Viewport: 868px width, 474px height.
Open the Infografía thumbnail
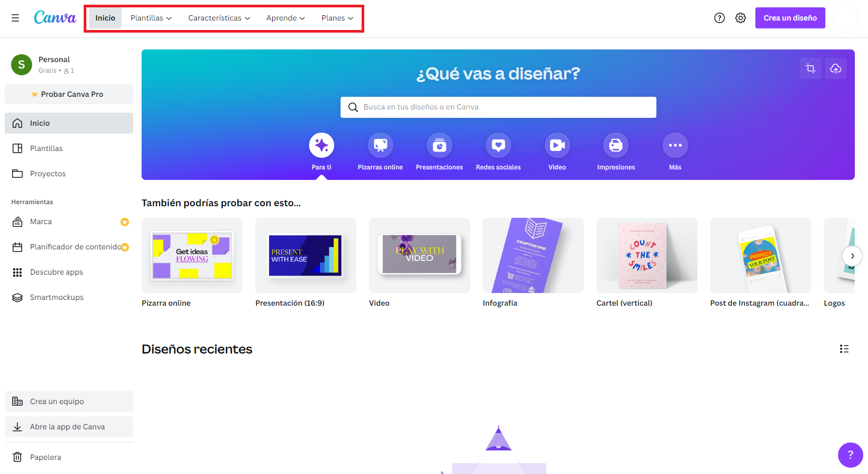click(x=533, y=255)
